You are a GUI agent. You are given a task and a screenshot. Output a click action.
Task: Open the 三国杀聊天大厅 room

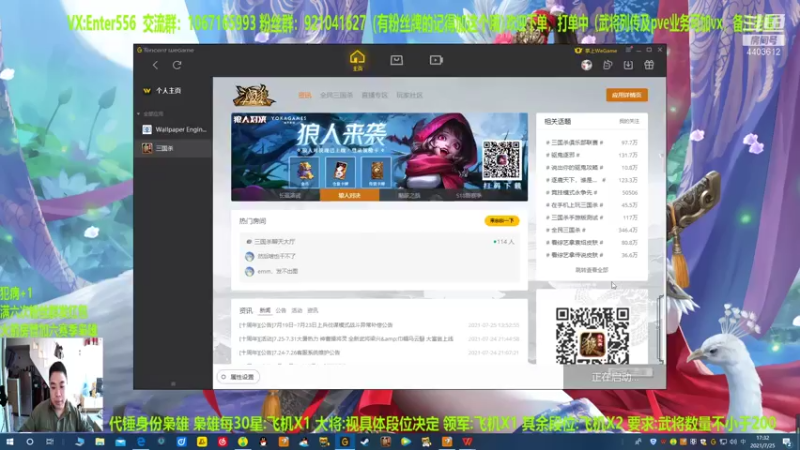[x=274, y=242]
